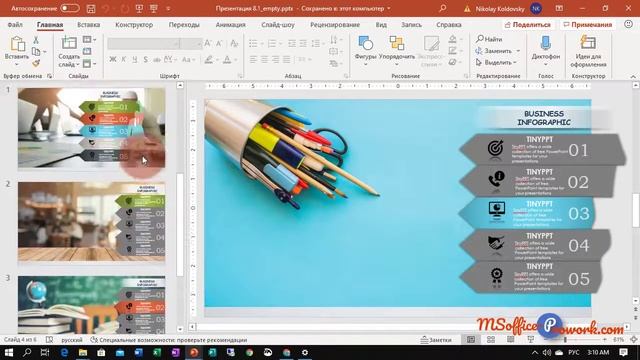Click the Shape Outline pen icon
This screenshot has width=640, height=360.
pyautogui.click(x=452, y=51)
